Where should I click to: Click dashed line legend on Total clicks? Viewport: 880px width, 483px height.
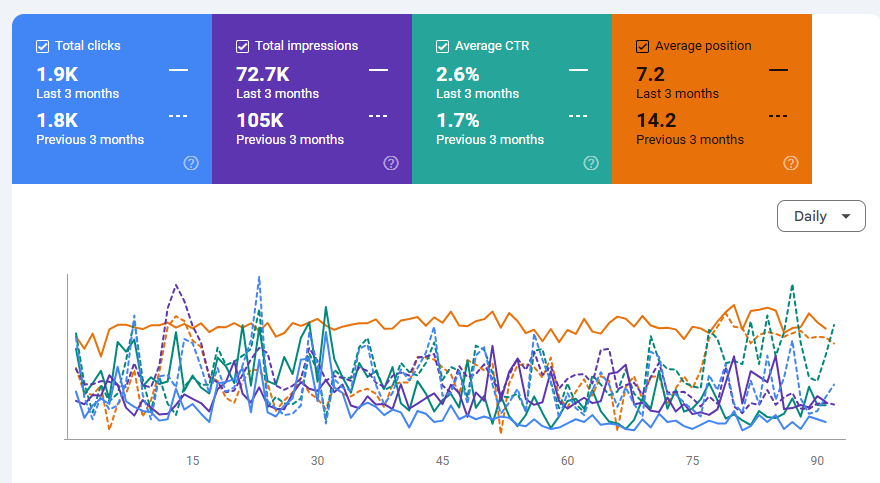coord(179,116)
